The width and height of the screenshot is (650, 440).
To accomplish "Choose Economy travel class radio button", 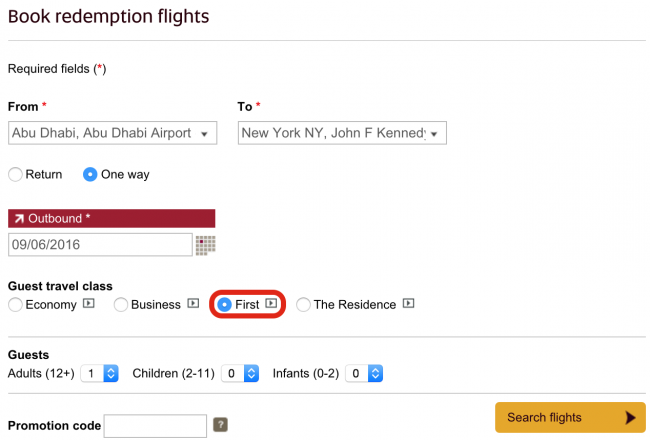I will (15, 305).
